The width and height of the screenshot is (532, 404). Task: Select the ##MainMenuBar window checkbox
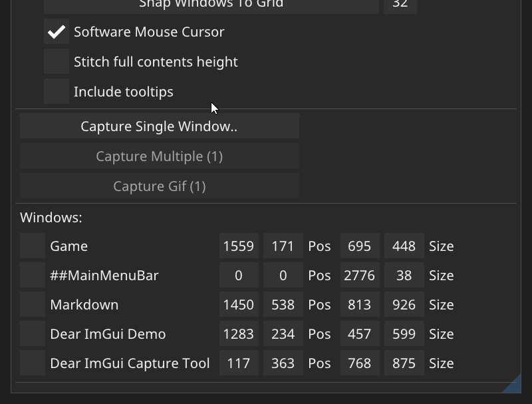pos(32,275)
